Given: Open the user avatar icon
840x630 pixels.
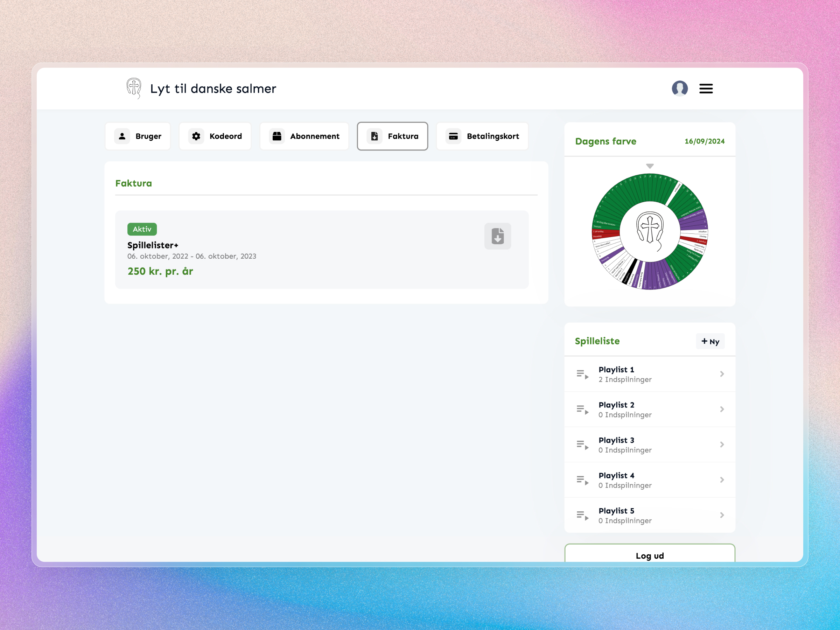Looking at the screenshot, I should click(680, 88).
